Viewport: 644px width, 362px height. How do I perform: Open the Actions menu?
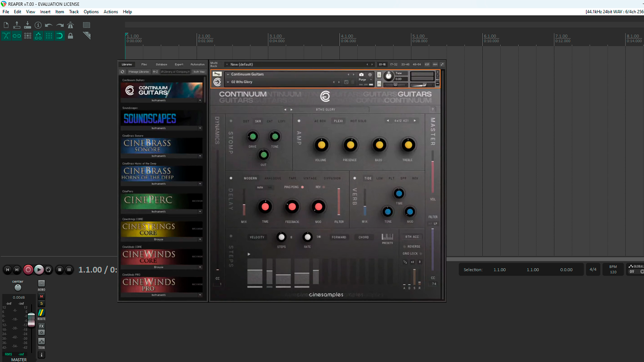(111, 12)
